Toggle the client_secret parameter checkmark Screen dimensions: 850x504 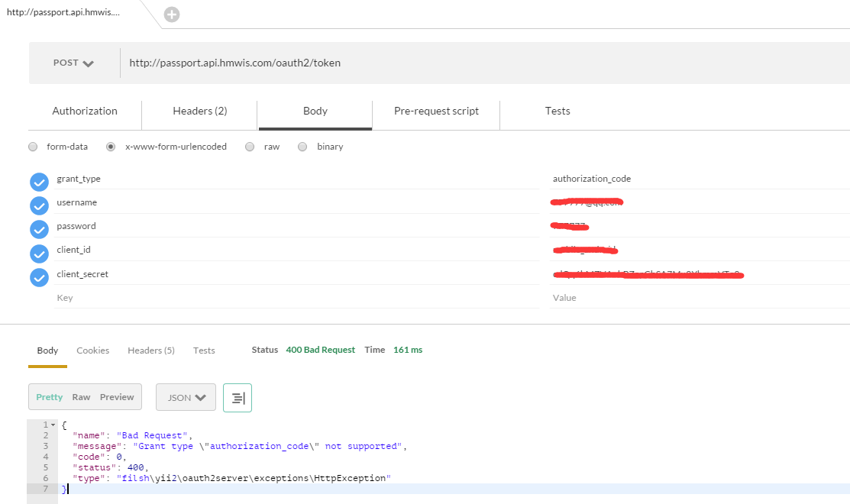pyautogui.click(x=39, y=278)
